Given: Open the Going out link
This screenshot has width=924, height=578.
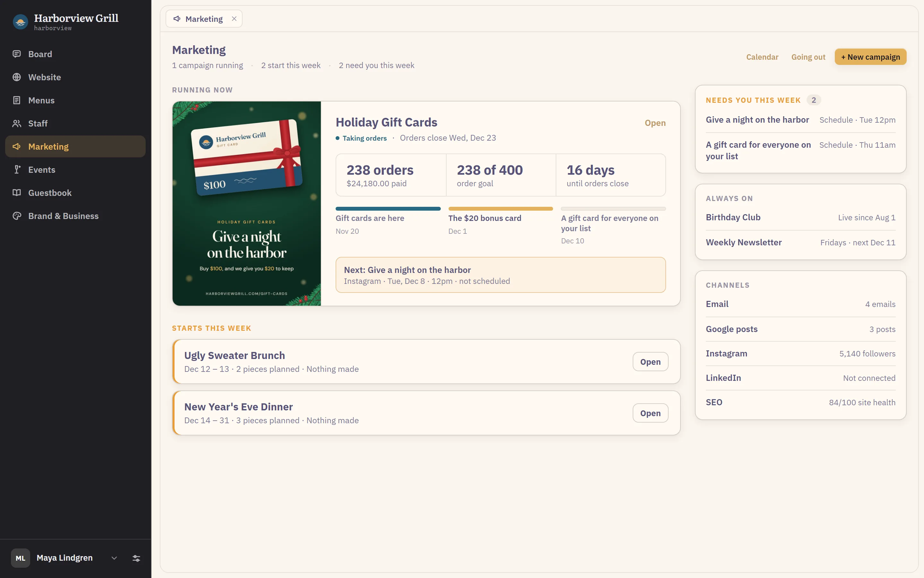Looking at the screenshot, I should (808, 57).
